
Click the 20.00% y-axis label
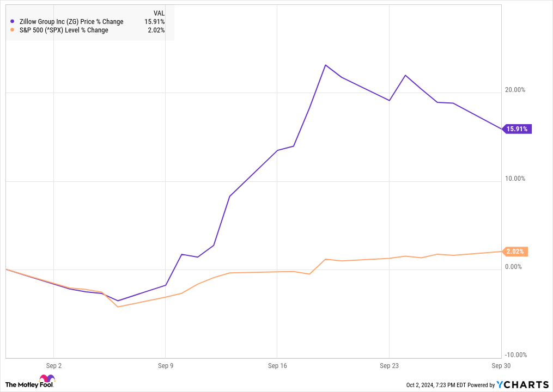coord(515,90)
